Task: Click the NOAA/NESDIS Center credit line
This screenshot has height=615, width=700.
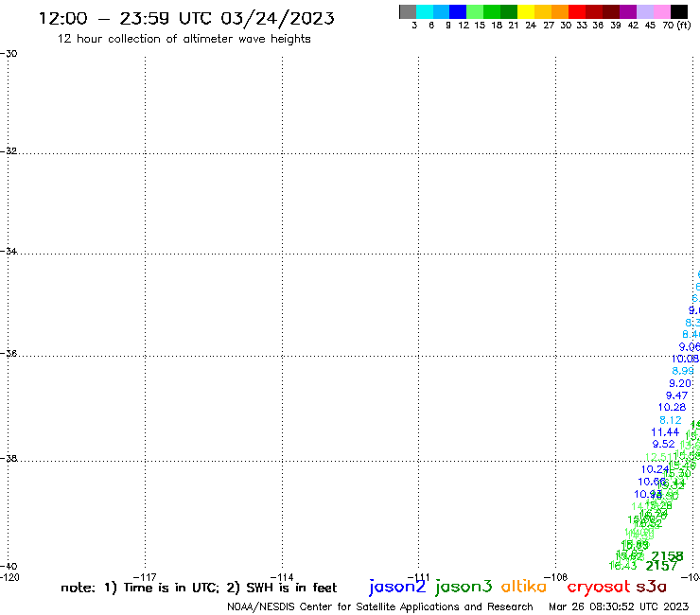Action: pos(380,607)
